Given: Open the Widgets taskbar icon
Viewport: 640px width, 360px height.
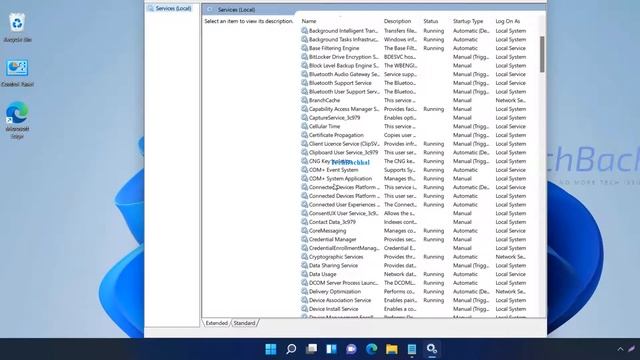Looking at the screenshot, I should pos(331,349).
